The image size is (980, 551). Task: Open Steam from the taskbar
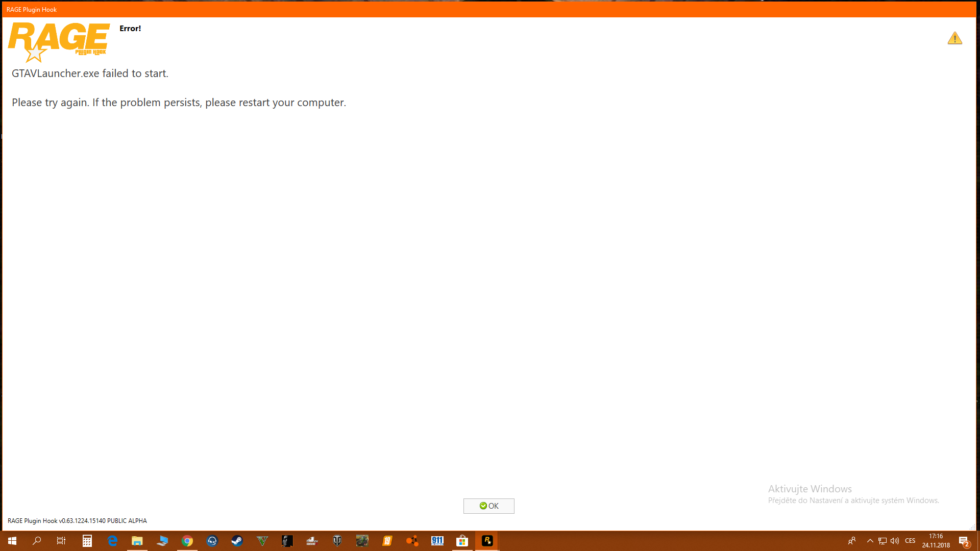(x=237, y=541)
